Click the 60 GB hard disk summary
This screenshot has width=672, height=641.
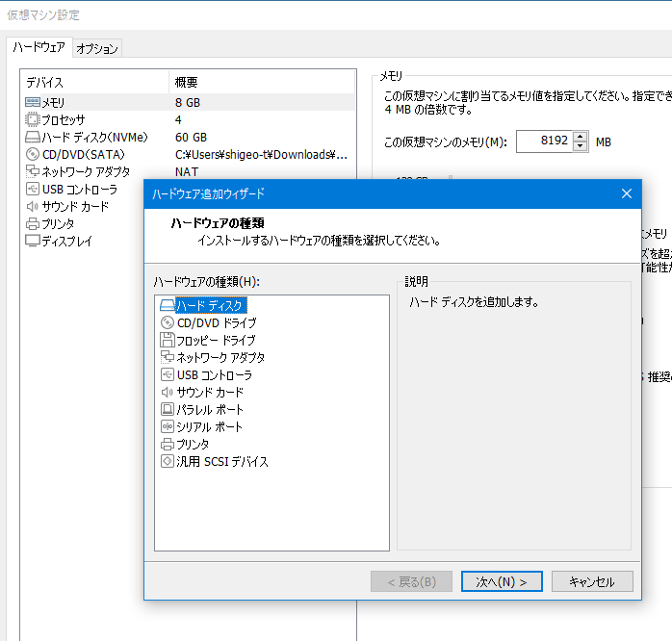pyautogui.click(x=191, y=137)
